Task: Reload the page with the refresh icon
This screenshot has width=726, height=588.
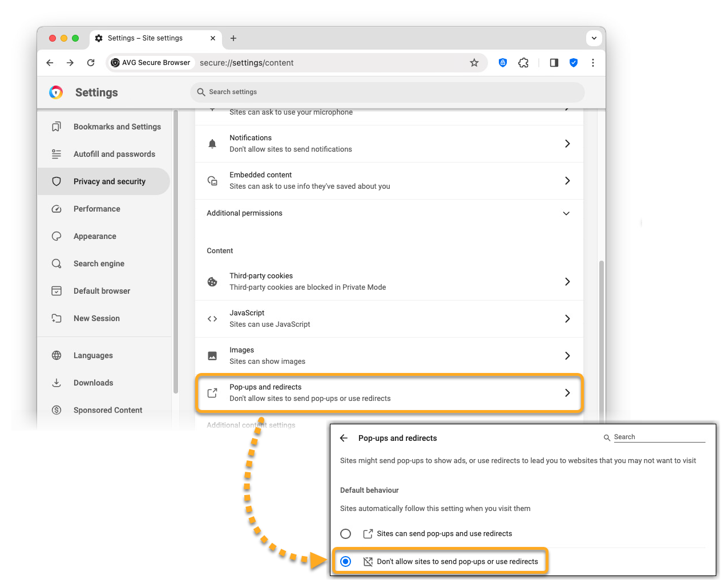Action: coord(91,63)
